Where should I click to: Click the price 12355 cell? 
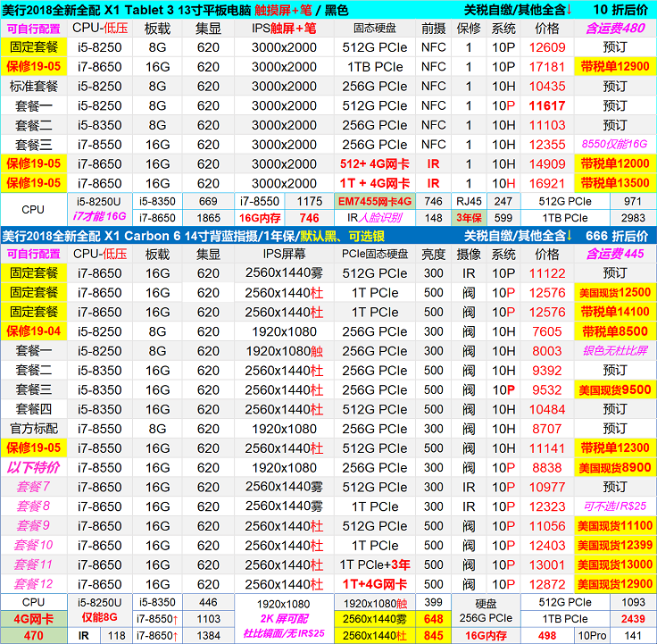pyautogui.click(x=547, y=144)
